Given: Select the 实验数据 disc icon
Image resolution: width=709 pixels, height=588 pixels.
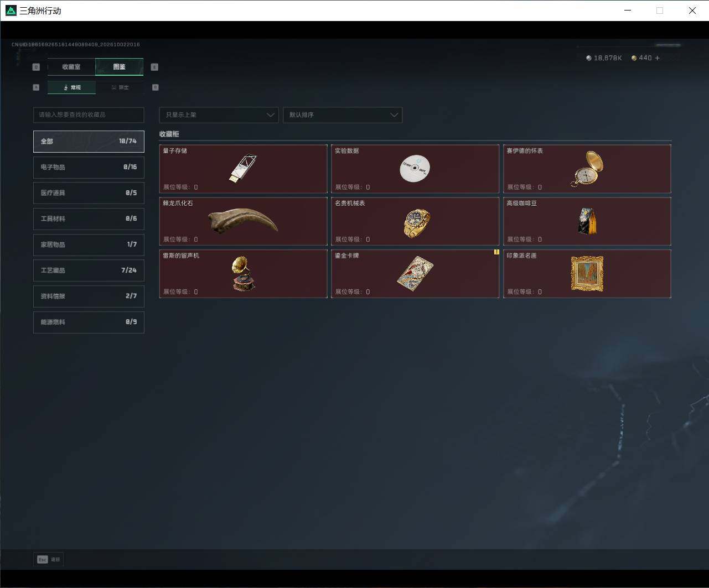Looking at the screenshot, I should pos(415,169).
